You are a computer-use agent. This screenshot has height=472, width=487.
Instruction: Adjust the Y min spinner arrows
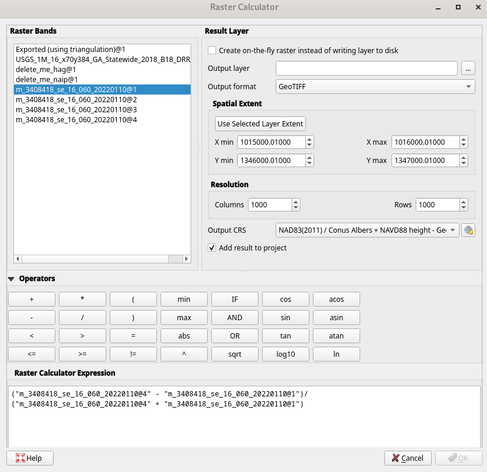tap(309, 160)
